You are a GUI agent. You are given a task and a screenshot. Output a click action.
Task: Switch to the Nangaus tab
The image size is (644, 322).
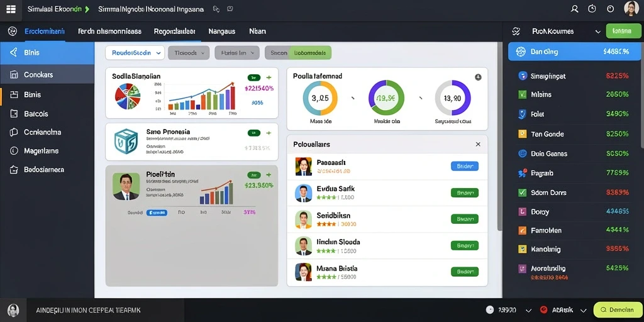222,31
